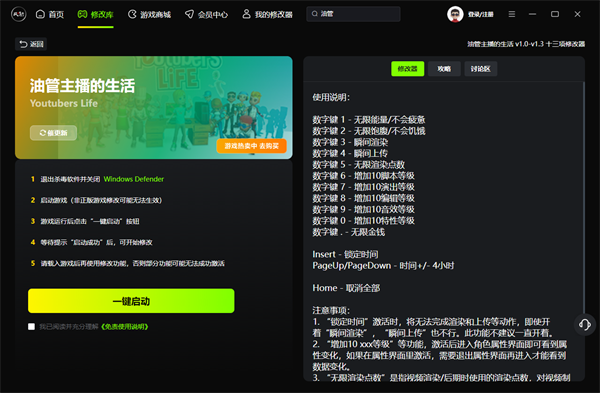600x393 pixels.
Task: Open the 修改库 tab
Action: coord(96,15)
